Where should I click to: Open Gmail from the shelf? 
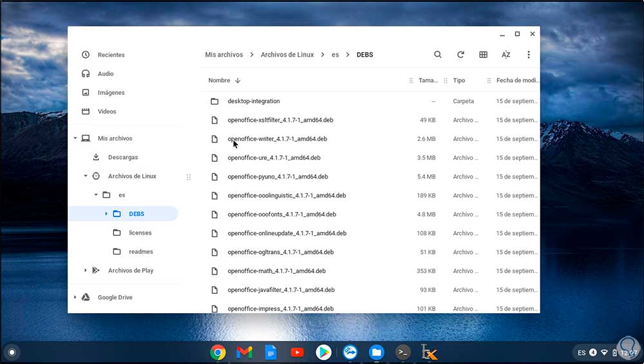pyautogui.click(x=244, y=352)
